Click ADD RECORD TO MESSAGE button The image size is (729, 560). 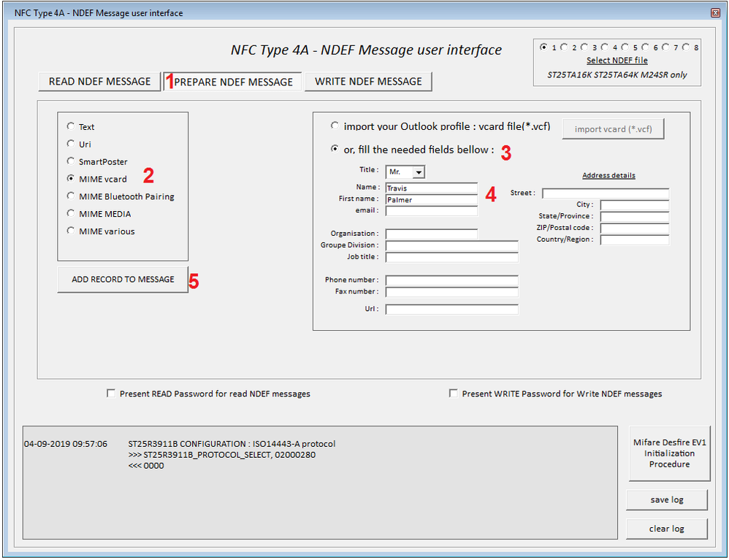click(x=123, y=280)
